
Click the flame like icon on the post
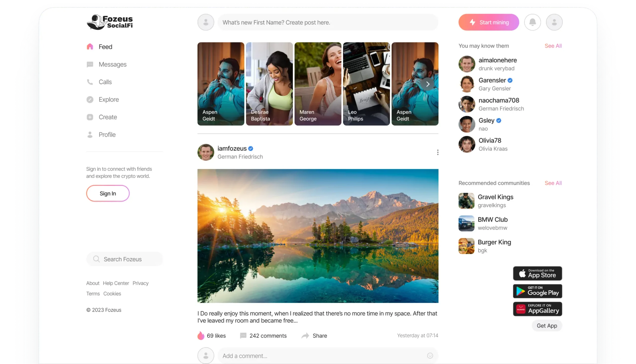(x=201, y=335)
